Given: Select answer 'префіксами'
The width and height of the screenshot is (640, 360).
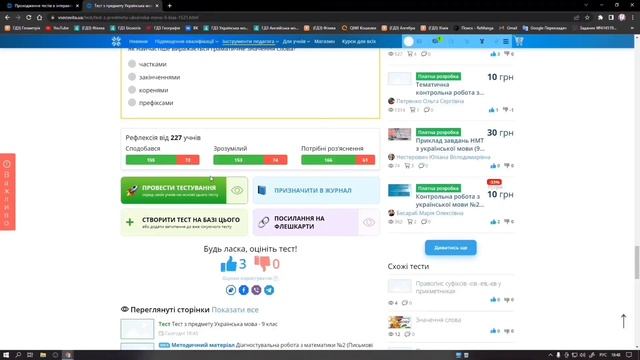Looking at the screenshot, I should pyautogui.click(x=132, y=102).
